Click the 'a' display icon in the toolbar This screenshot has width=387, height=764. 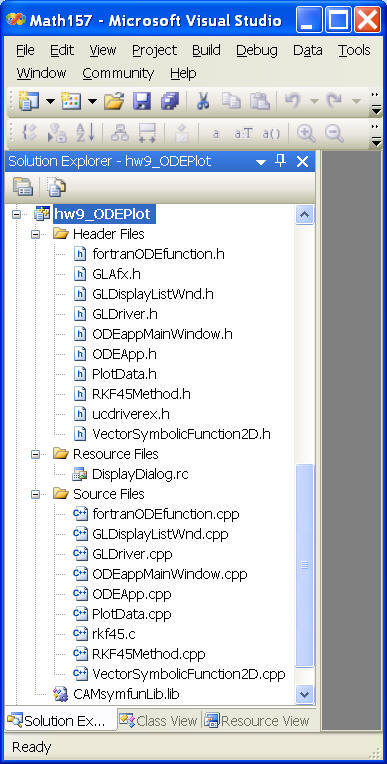click(216, 134)
